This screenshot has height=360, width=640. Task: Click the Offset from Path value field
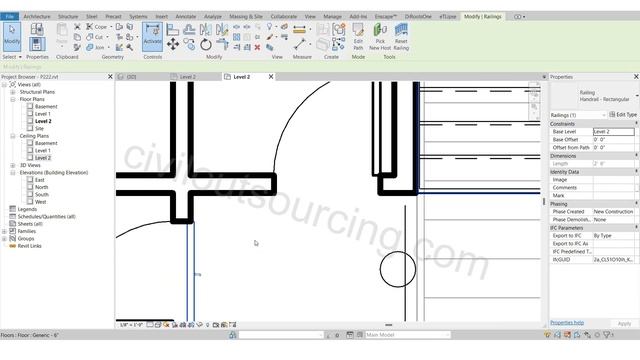click(613, 147)
